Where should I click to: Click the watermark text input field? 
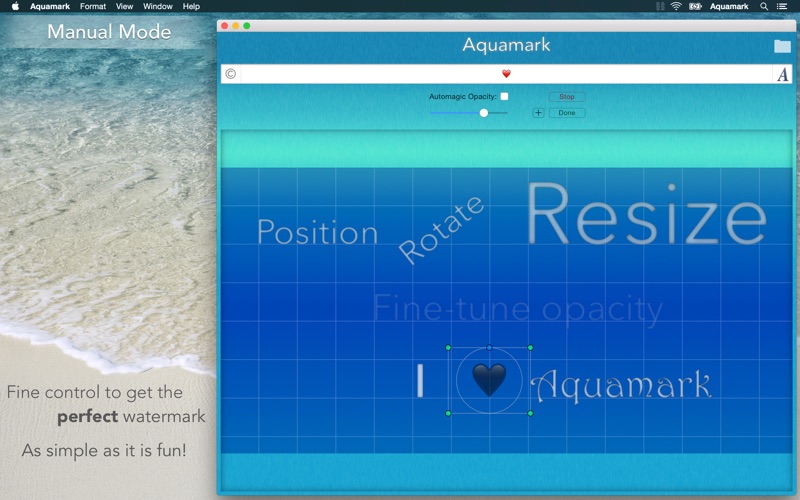[506, 74]
